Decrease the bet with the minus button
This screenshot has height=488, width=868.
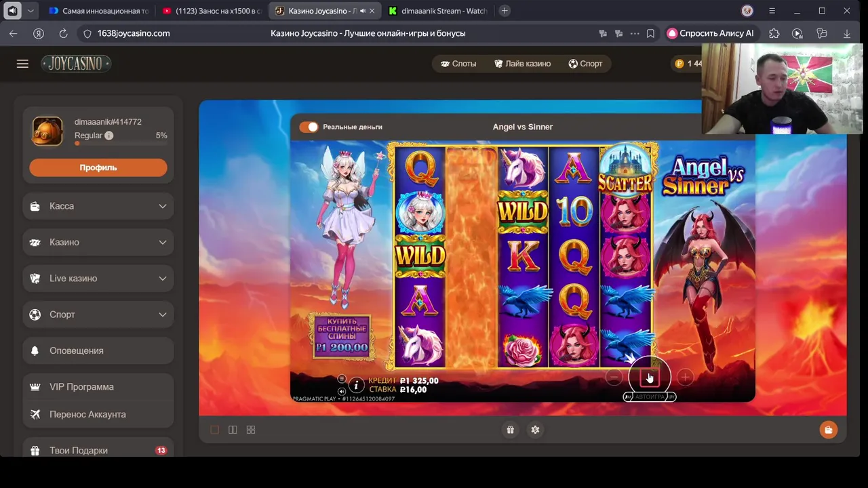614,378
